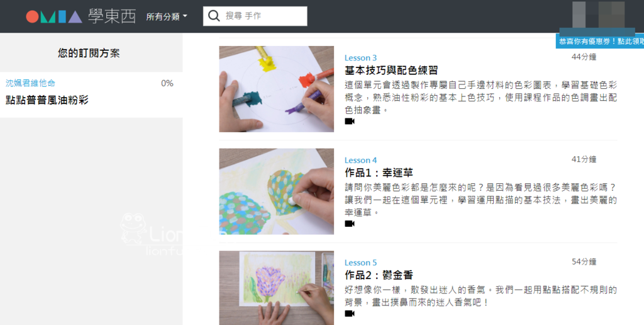Open the Lesson 4 title 作品1：幸運草
This screenshot has width=644, height=325.
[x=379, y=173]
